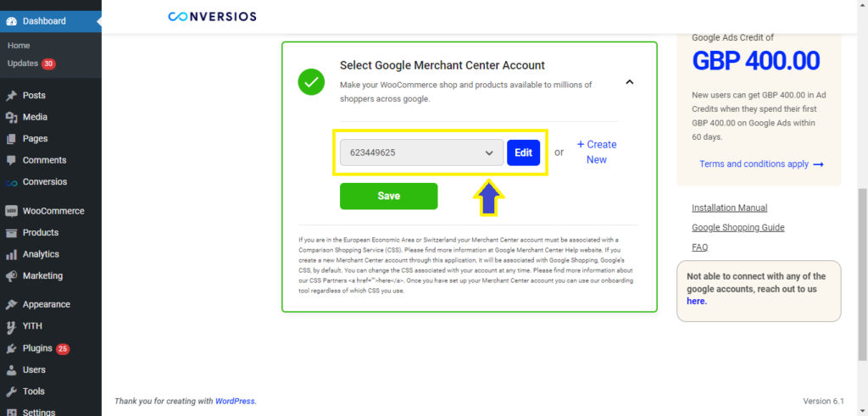This screenshot has width=868, height=416.
Task: Click the green Save button
Action: (388, 197)
